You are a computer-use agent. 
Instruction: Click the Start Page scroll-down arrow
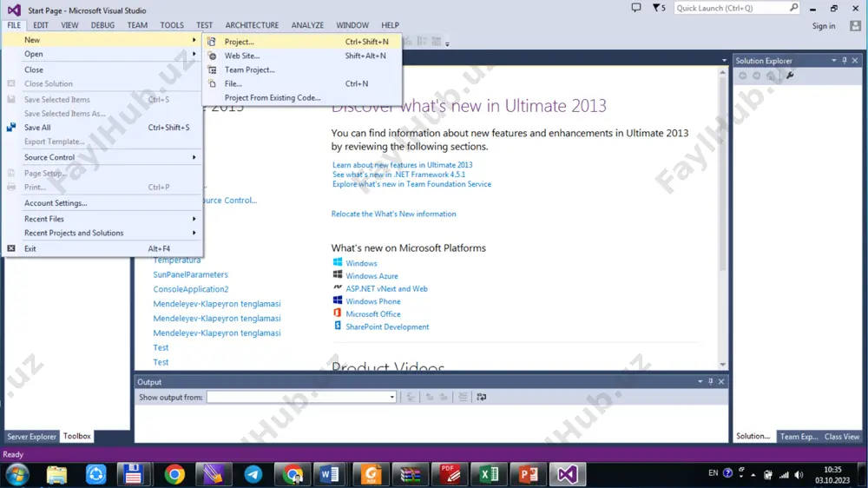click(x=722, y=365)
